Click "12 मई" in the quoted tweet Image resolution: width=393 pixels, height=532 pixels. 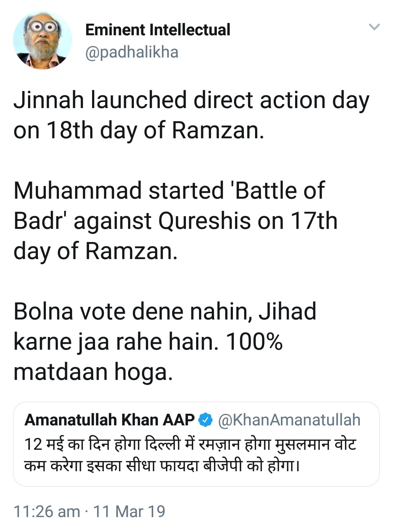[45, 445]
